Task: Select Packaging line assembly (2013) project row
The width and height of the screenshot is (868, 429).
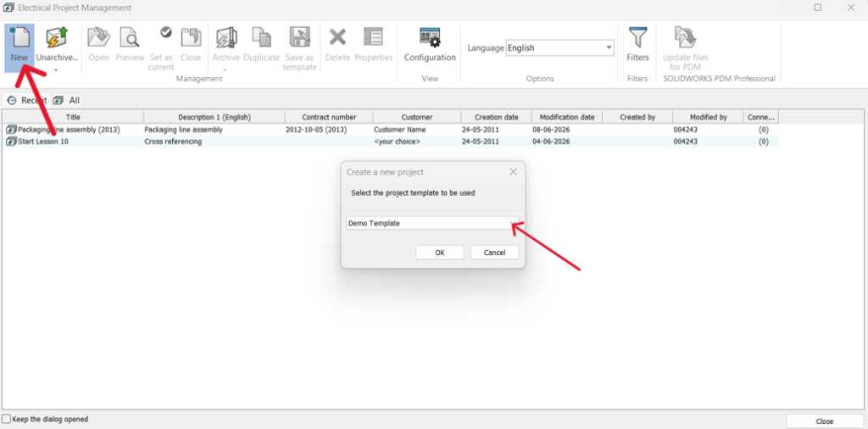Action: pyautogui.click(x=391, y=130)
